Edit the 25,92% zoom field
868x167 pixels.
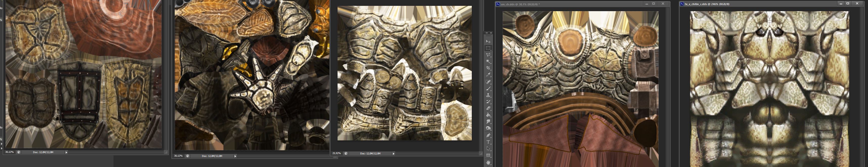pyautogui.click(x=337, y=154)
